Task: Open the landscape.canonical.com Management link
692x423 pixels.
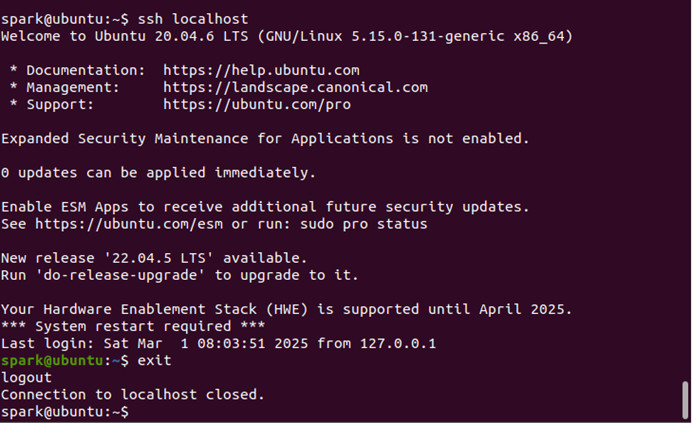Action: [295, 87]
